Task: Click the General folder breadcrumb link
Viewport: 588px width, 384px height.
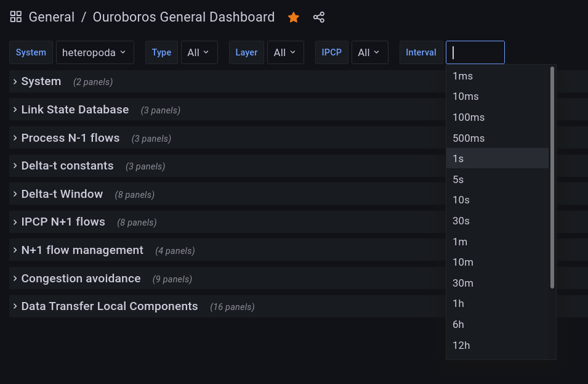Action: coord(52,17)
